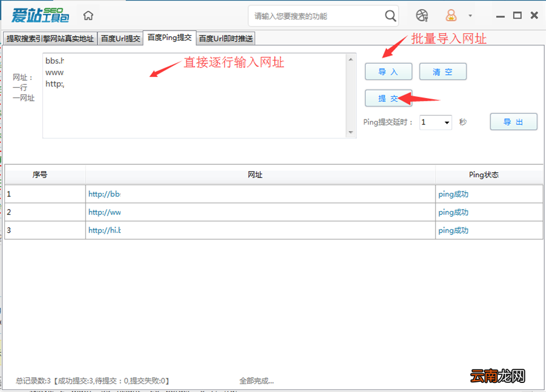Click sequence number 2 cell
Image resolution: width=546 pixels, height=392 pixels.
45,212
